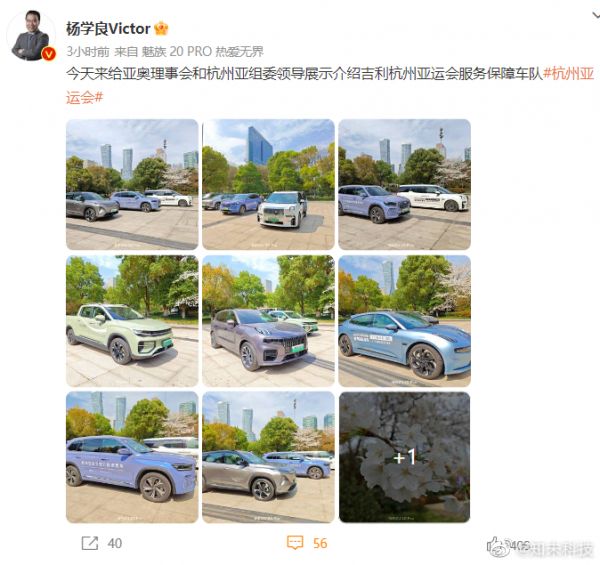Open photo with white SUV and blue skyscraper
Image resolution: width=600 pixels, height=565 pixels.
[268, 184]
